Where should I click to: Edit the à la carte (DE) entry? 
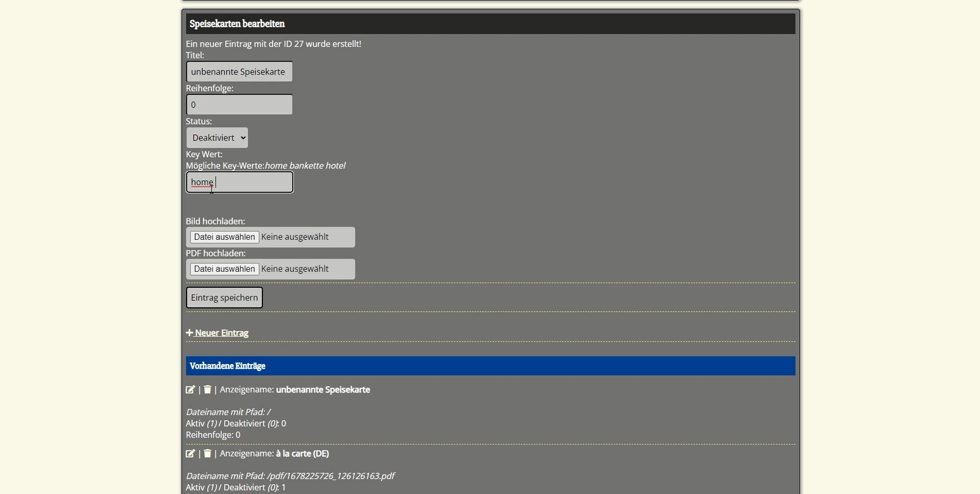click(190, 453)
